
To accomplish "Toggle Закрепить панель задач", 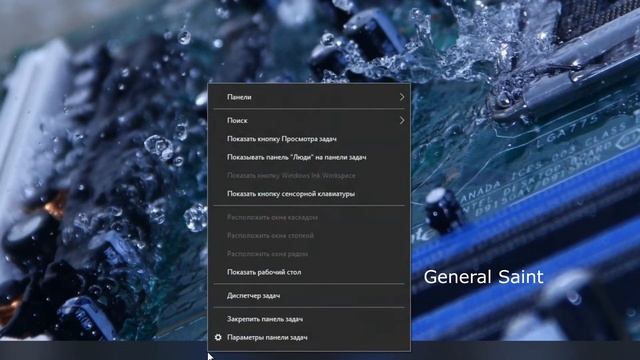I will click(x=309, y=319).
